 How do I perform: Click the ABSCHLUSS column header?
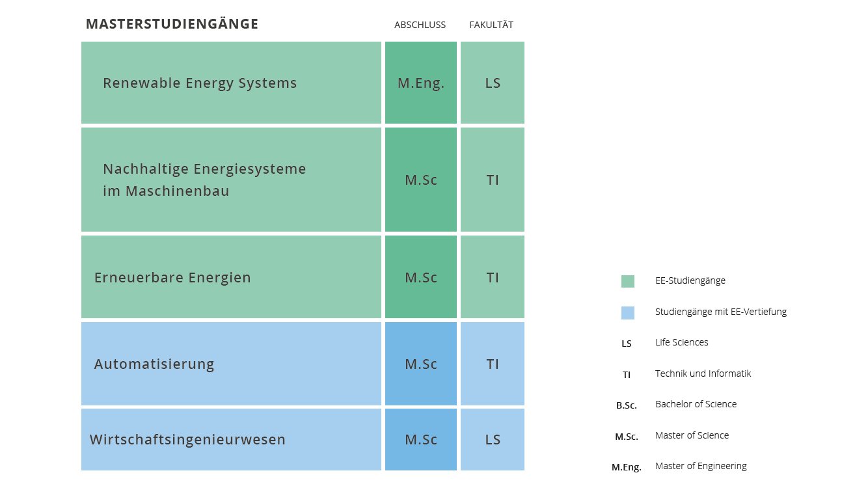(420, 25)
